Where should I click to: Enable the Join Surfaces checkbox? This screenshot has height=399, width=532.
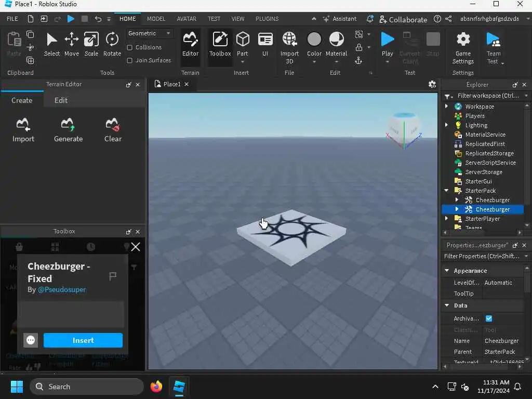[x=129, y=60]
